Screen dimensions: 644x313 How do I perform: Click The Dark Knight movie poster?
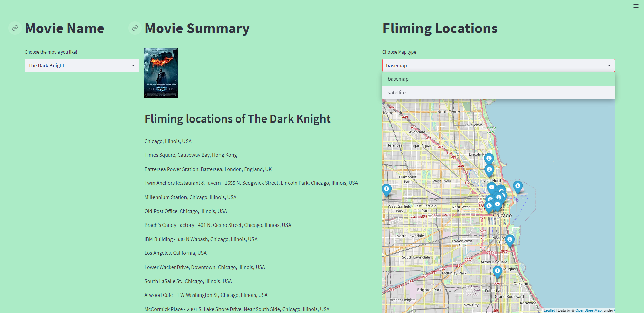pos(161,73)
